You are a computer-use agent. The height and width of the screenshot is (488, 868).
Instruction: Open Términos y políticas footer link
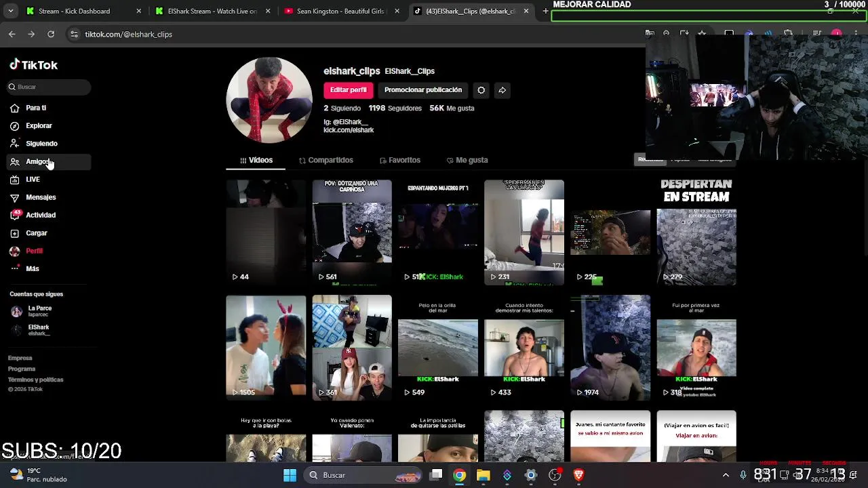[x=35, y=380]
